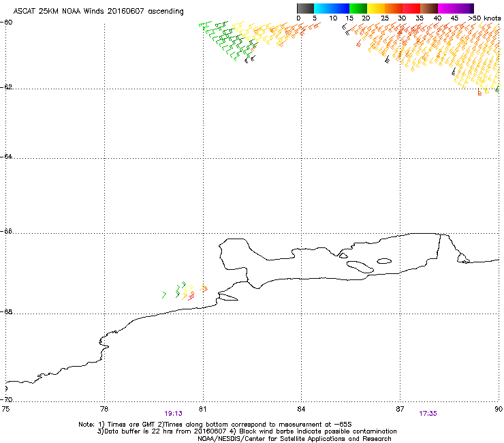Click the orange 25-30 knots legend segment
This screenshot has width=504, height=443.
pyautogui.click(x=394, y=8)
